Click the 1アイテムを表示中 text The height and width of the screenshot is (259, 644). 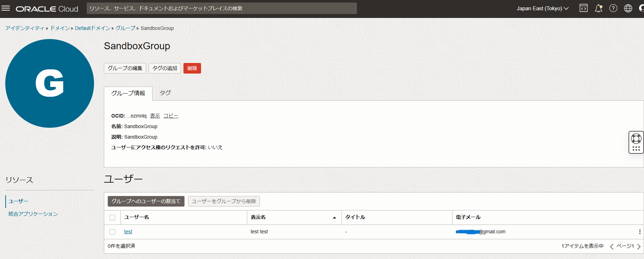582,246
